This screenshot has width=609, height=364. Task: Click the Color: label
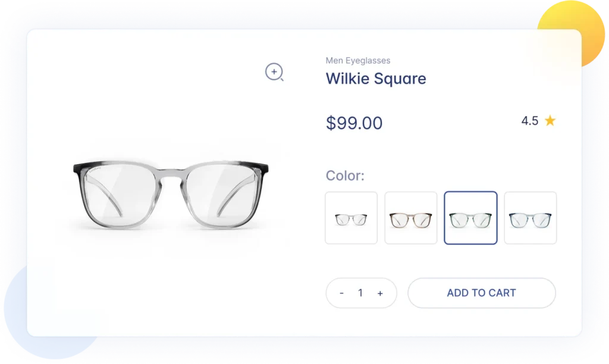coord(346,175)
